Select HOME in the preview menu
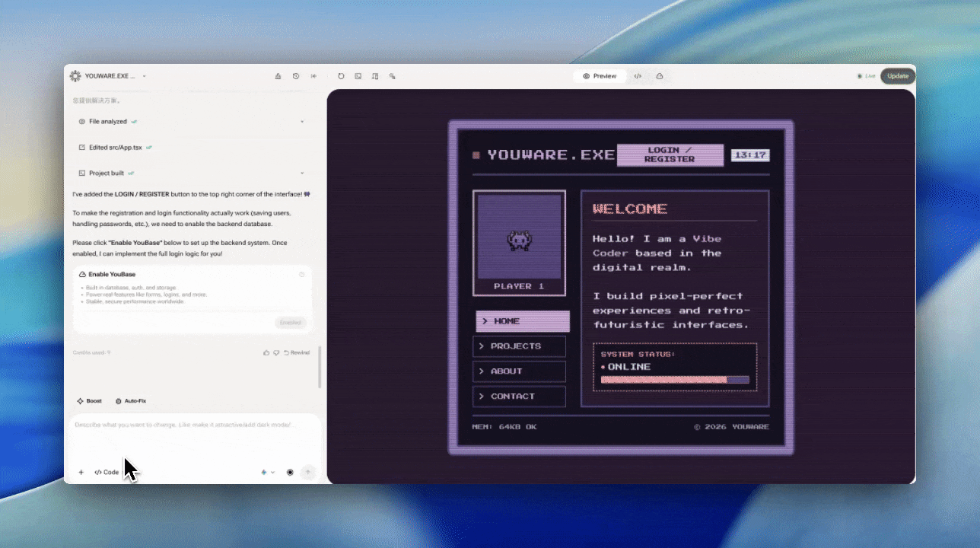 [523, 321]
